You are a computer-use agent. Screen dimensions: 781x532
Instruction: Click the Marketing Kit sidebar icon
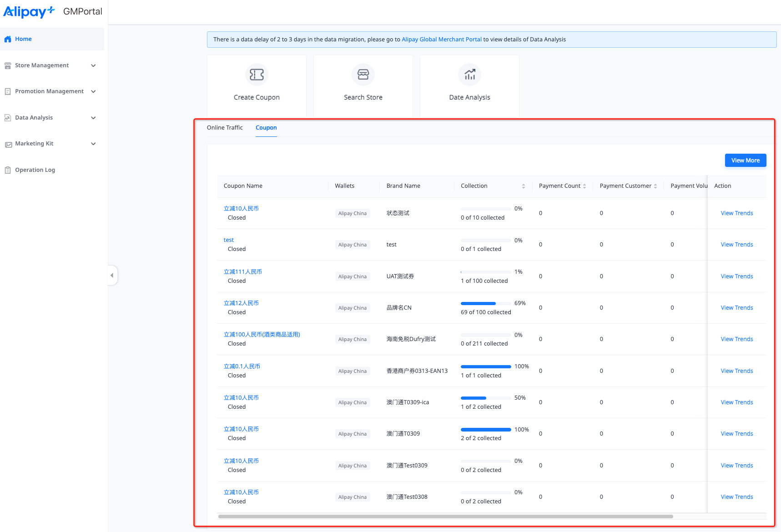[x=8, y=144]
